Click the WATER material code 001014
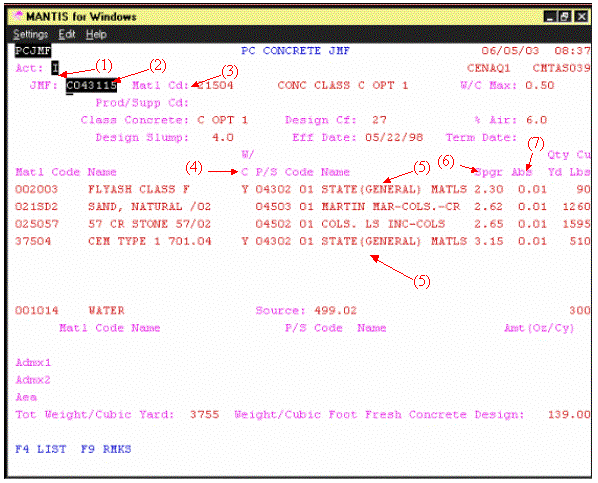The image size is (598, 483). tap(37, 311)
